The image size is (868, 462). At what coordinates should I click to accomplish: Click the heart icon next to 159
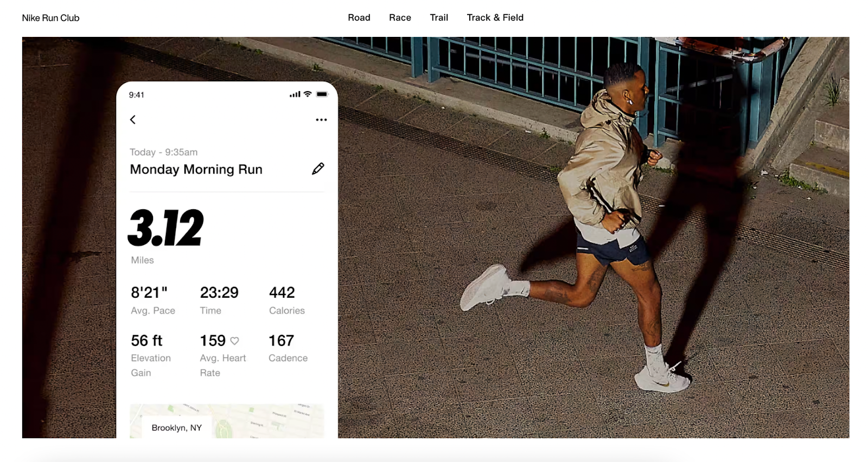pyautogui.click(x=234, y=341)
